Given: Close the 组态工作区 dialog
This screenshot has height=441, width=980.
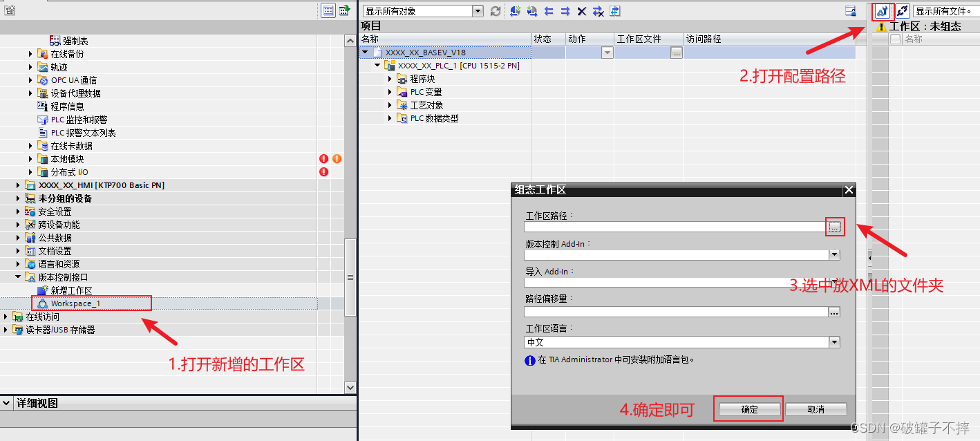Looking at the screenshot, I should click(x=849, y=190).
